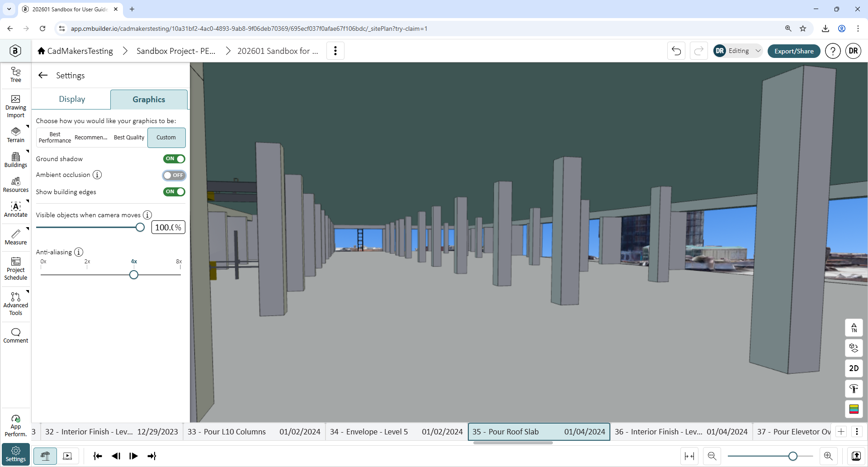
Task: Toggle the Show building edges switch
Action: coord(174,192)
